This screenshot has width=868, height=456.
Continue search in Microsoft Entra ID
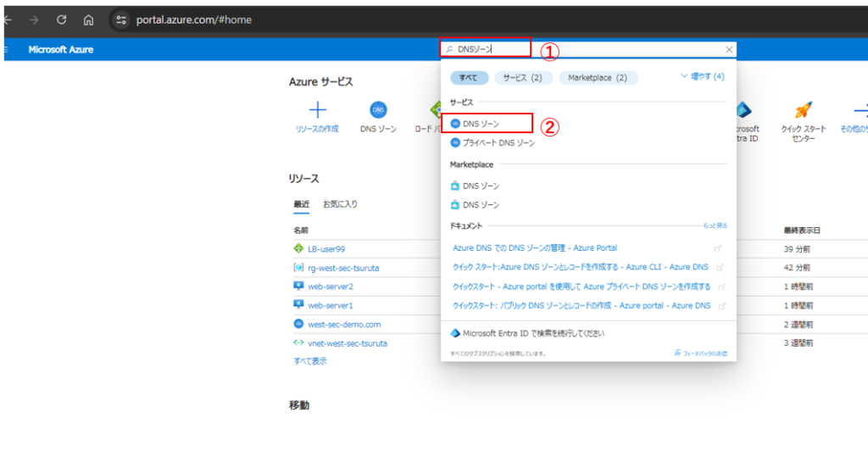coord(534,333)
